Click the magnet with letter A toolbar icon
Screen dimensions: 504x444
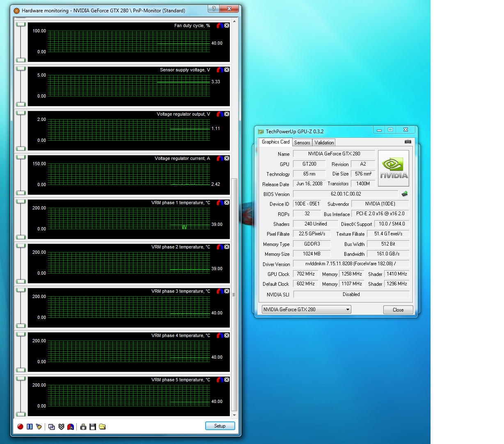tap(71, 427)
